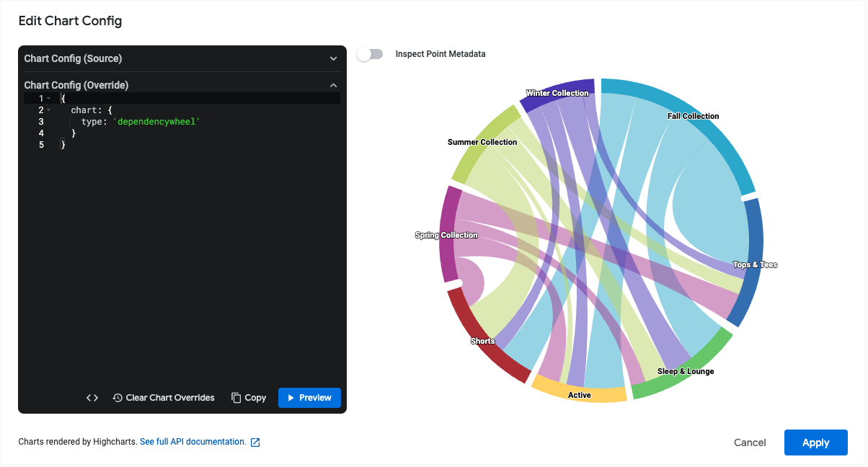Click the Preview play arrow icon
The width and height of the screenshot is (868, 467).
(291, 398)
